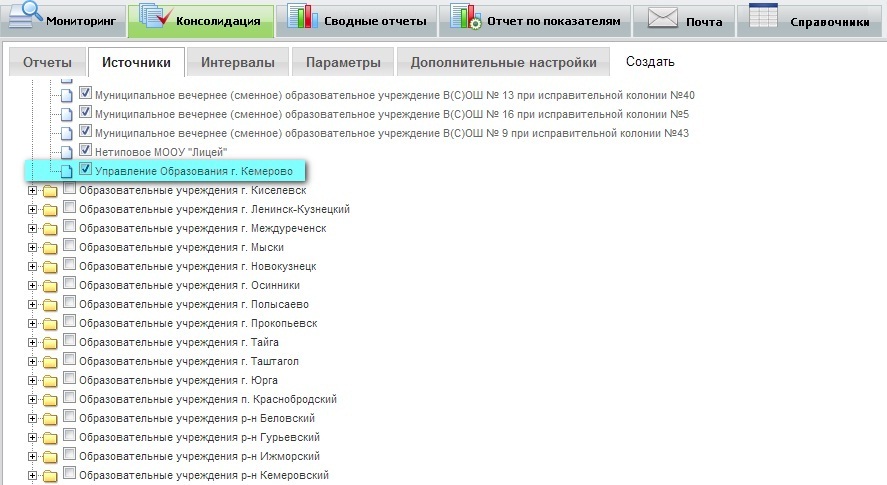Viewport: 887px width, 485px height.
Task: Open the Мониторинг magnifier icon
Action: pyautogui.click(x=25, y=15)
